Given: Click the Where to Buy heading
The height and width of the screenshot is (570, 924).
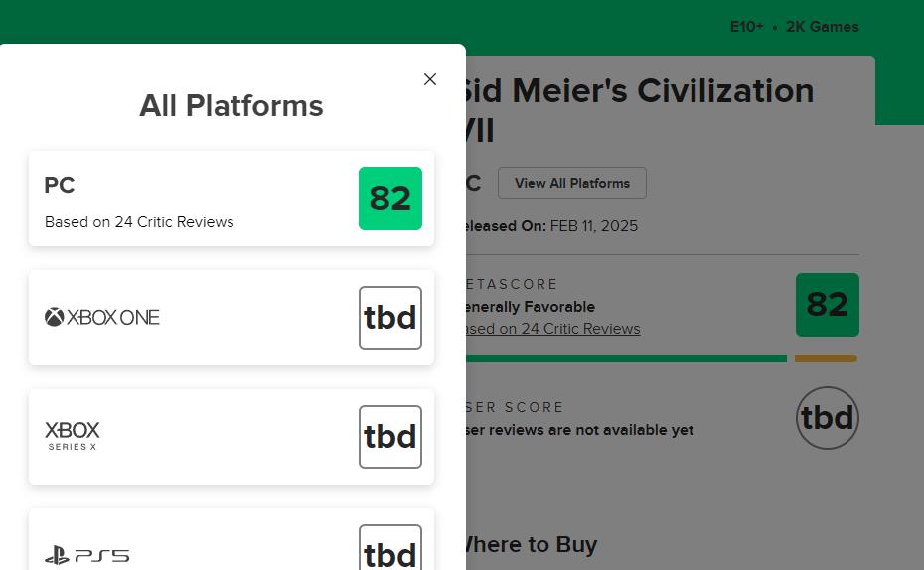Looking at the screenshot, I should (529, 544).
